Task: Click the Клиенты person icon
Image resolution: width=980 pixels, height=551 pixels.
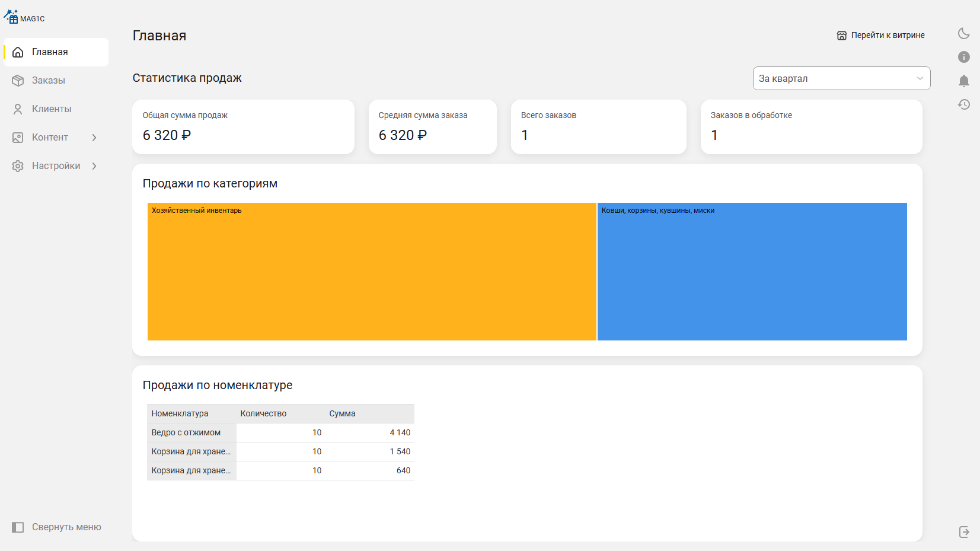Action: pyautogui.click(x=18, y=109)
